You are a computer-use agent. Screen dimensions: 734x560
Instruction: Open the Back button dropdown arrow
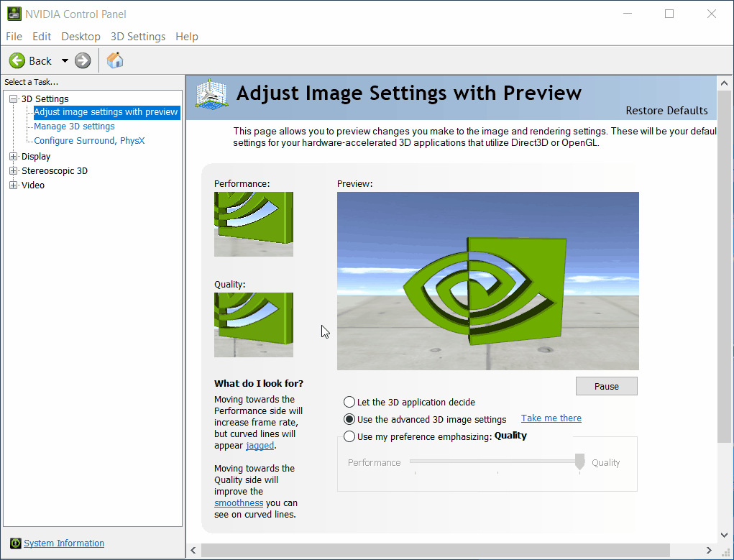[64, 60]
